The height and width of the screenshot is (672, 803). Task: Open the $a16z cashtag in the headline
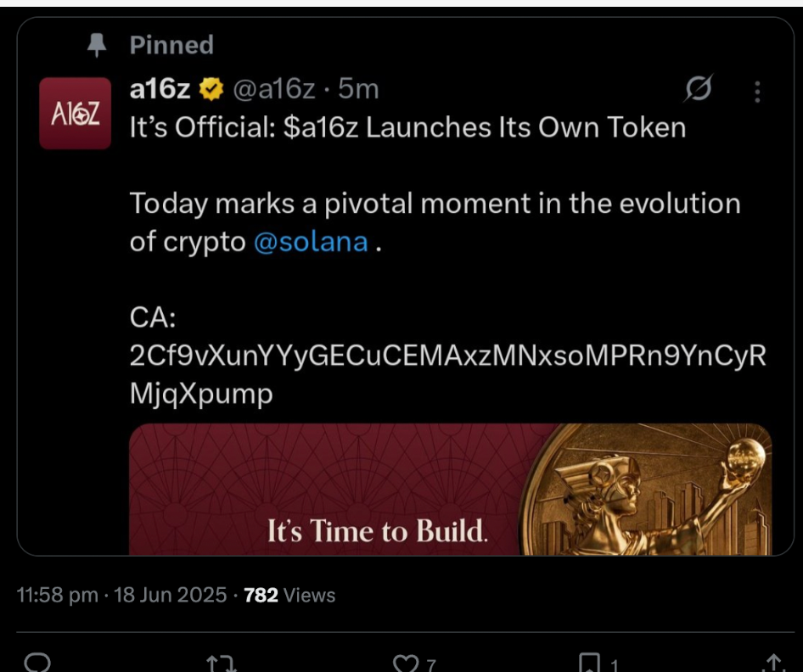321,127
